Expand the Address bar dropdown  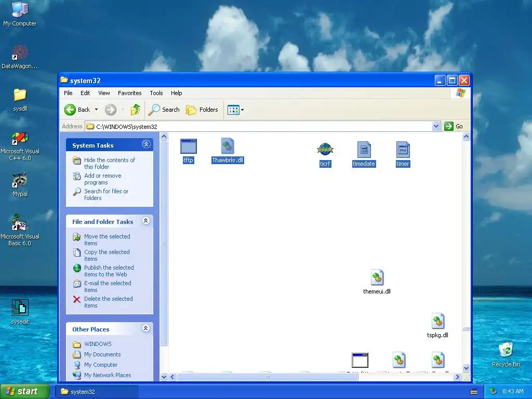(x=436, y=126)
